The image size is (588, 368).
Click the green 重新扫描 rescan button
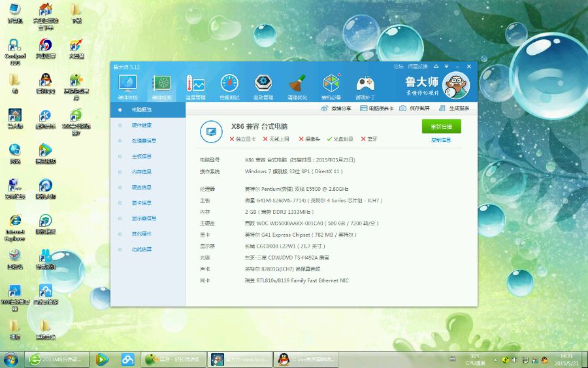coord(442,126)
